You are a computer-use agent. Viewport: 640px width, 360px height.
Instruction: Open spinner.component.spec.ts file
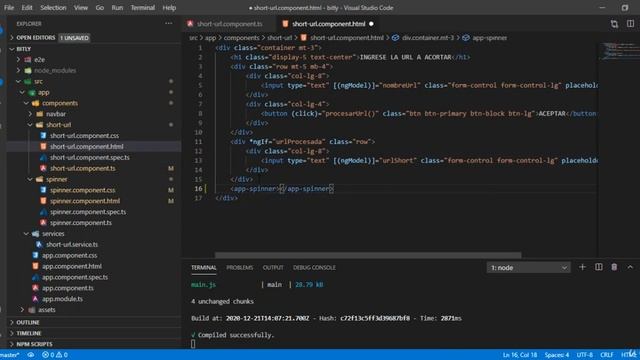coord(88,212)
